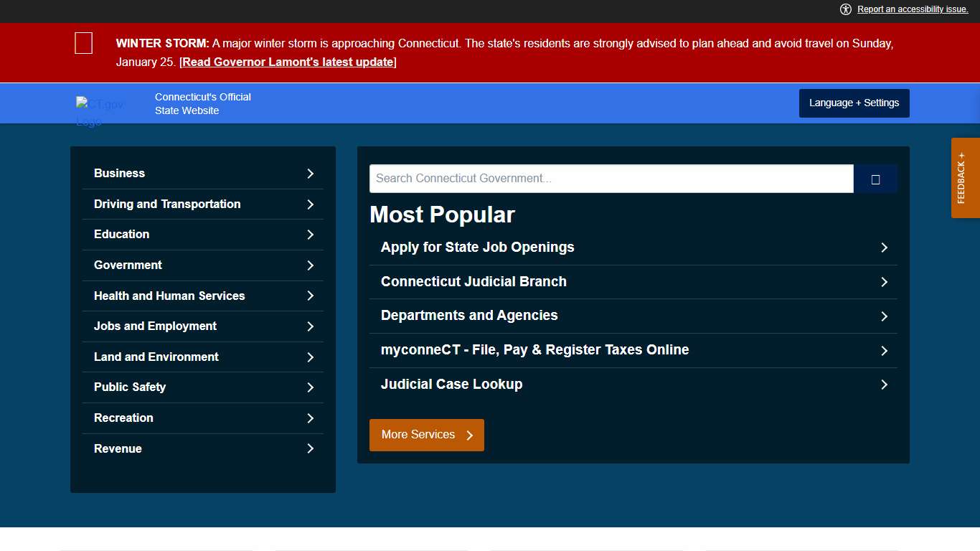Expand the Education category arrow
This screenshot has height=551, width=980.
(310, 235)
